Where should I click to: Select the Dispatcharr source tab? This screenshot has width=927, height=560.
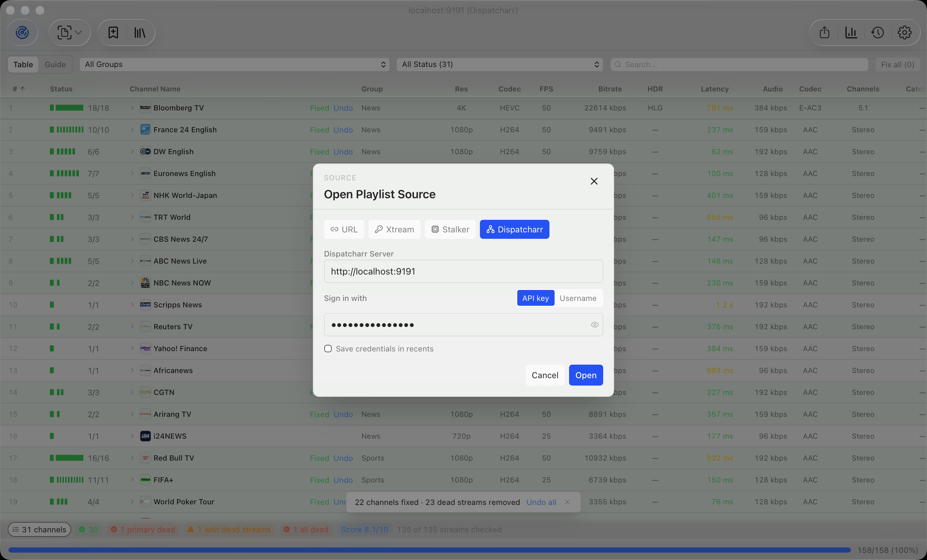click(x=514, y=229)
